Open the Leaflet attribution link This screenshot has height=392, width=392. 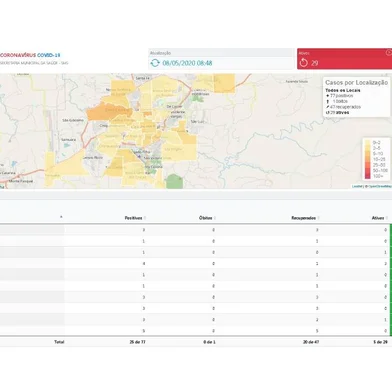(x=357, y=186)
